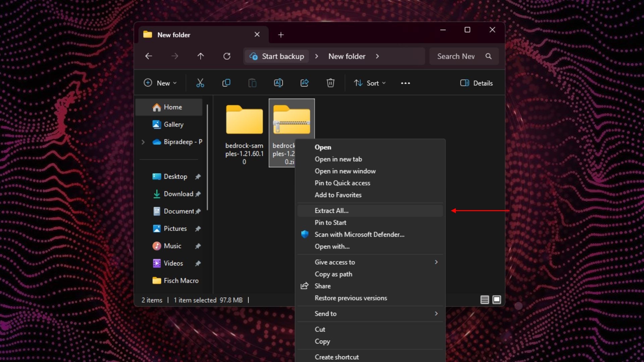Unpin Music using its pin icon
This screenshot has height=362, width=644.
[198, 246]
